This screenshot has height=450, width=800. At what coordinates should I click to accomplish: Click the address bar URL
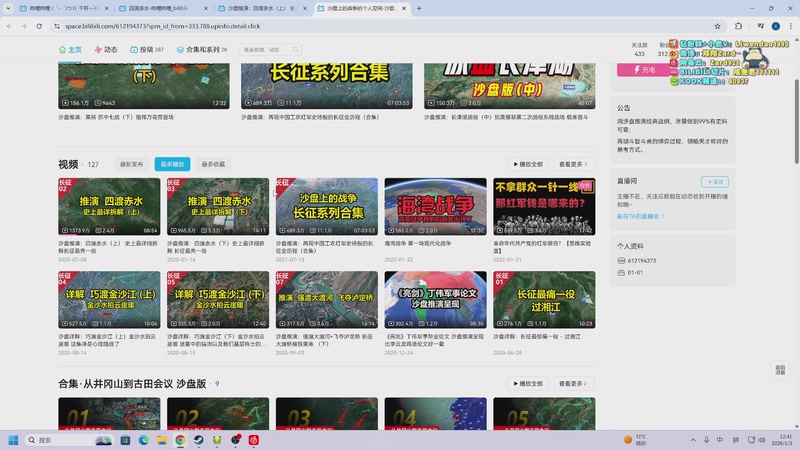[x=162, y=26]
